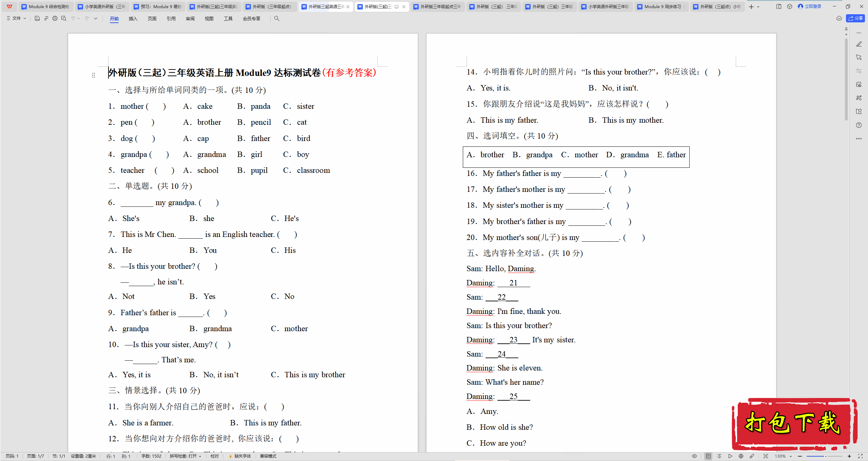
Task: Click the 视图 View menu item
Action: 209,18
